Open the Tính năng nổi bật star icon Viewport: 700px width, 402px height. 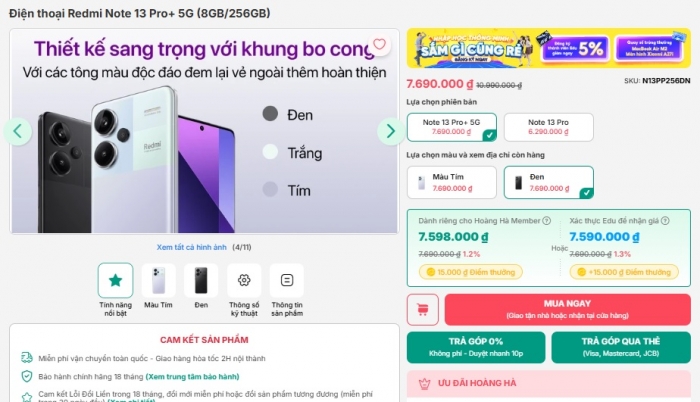(x=116, y=281)
